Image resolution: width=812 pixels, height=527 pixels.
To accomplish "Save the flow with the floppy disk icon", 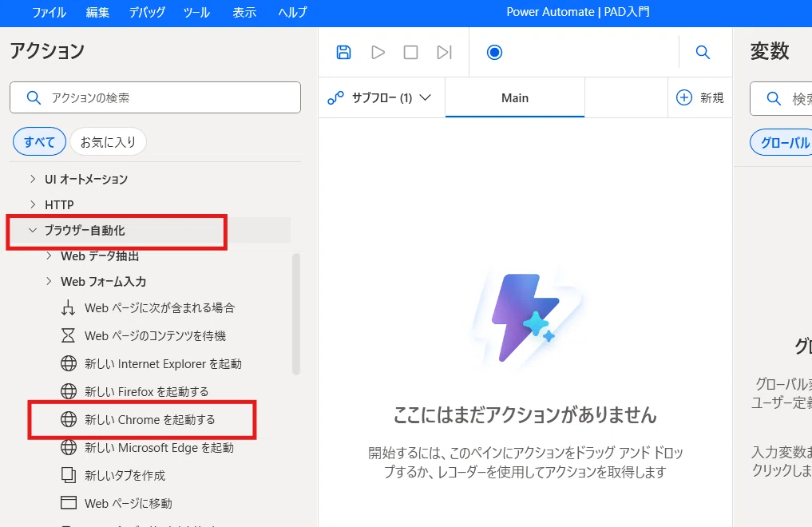I will (344, 52).
